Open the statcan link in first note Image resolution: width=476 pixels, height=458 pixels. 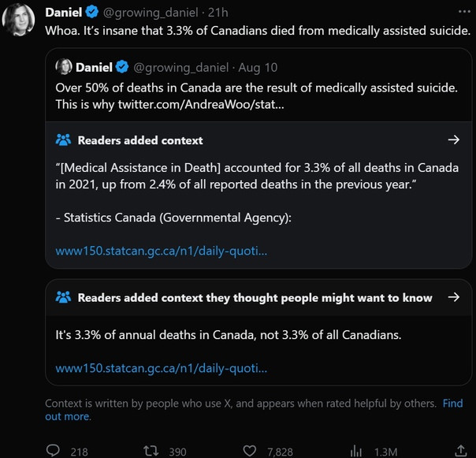(x=161, y=251)
